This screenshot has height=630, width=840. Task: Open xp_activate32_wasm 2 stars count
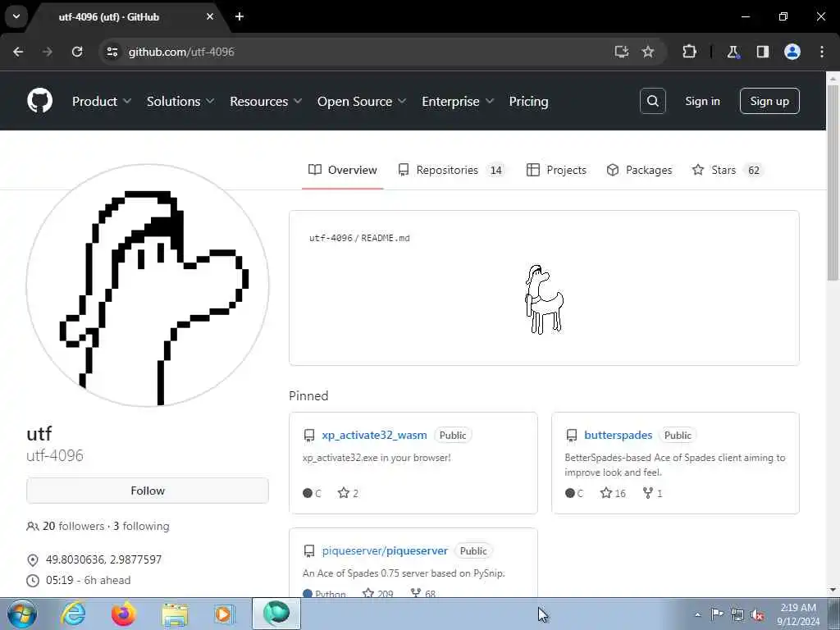348,493
